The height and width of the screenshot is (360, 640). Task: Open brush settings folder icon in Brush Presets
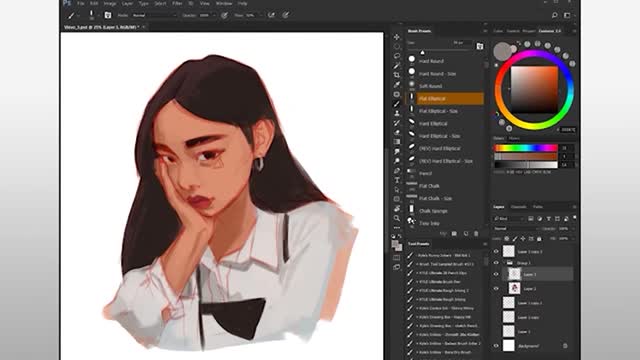480,46
